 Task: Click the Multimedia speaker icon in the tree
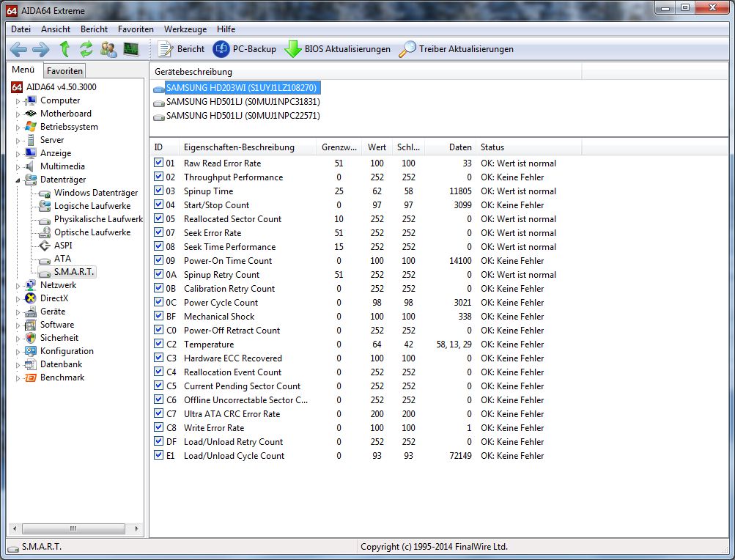[x=31, y=166]
